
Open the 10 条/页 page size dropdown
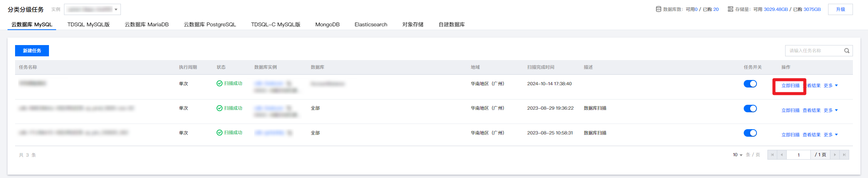pyautogui.click(x=737, y=155)
